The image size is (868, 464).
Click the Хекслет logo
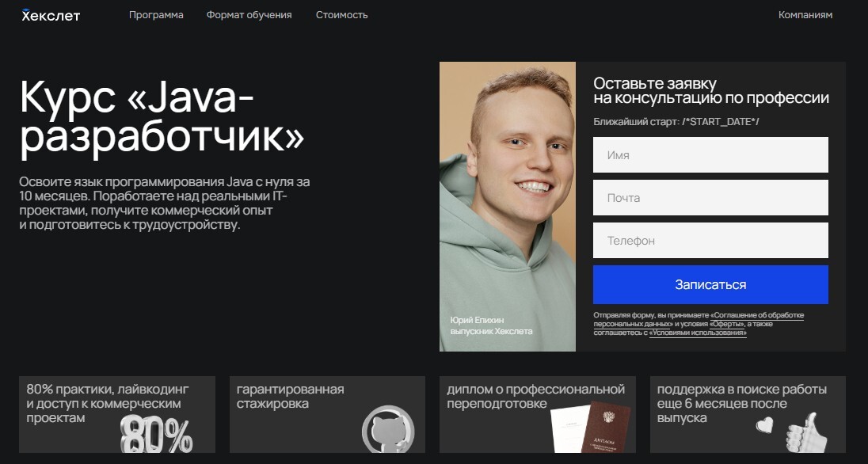pos(51,15)
